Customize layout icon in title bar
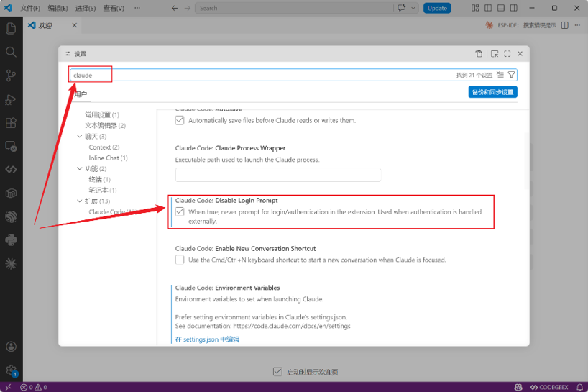The width and height of the screenshot is (588, 392). pos(475,8)
